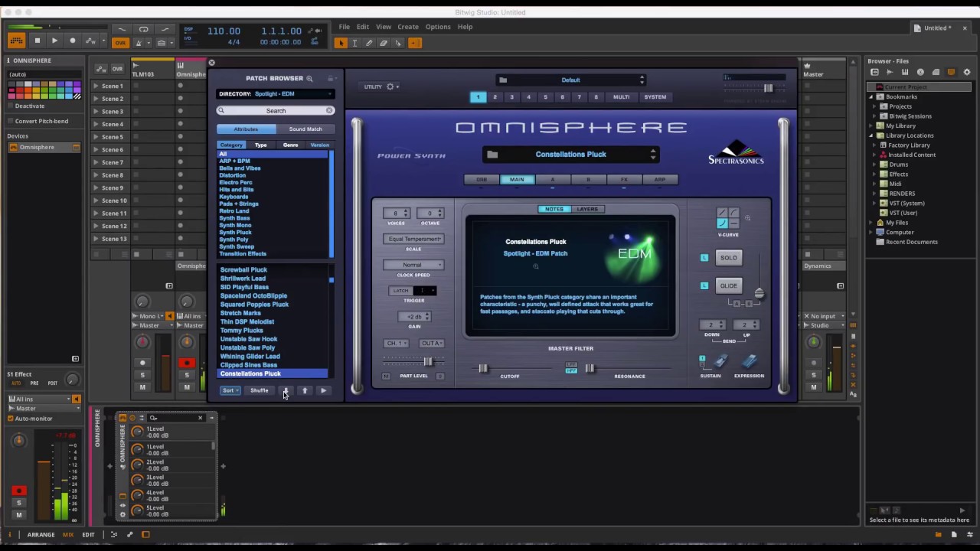Open the samples browser icon
The width and height of the screenshot is (980, 551).
pyautogui.click(x=890, y=72)
